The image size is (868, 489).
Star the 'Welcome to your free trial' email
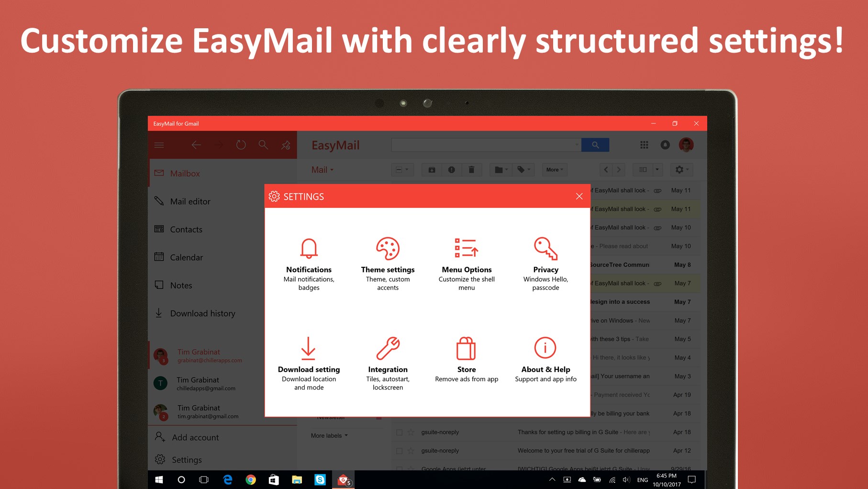(x=411, y=451)
